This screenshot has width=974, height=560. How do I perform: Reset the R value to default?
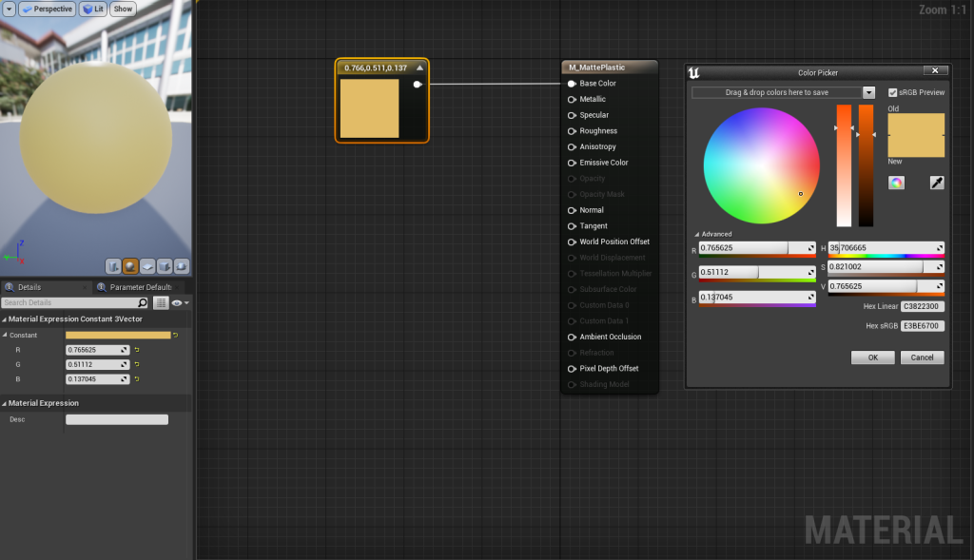(x=137, y=350)
